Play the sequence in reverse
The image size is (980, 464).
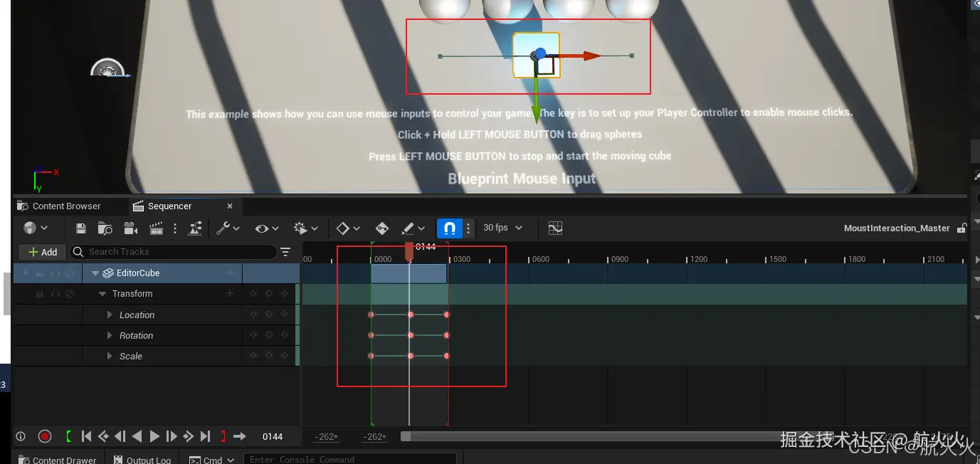(137, 436)
